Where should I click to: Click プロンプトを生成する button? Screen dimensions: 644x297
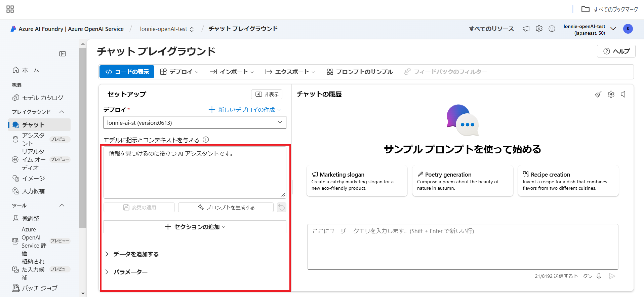coord(226,207)
